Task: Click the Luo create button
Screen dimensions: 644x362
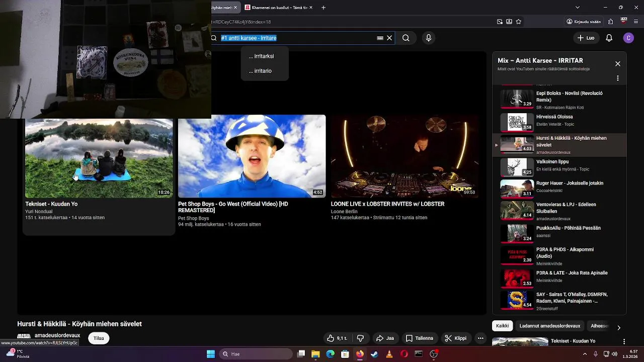Action: (586, 38)
